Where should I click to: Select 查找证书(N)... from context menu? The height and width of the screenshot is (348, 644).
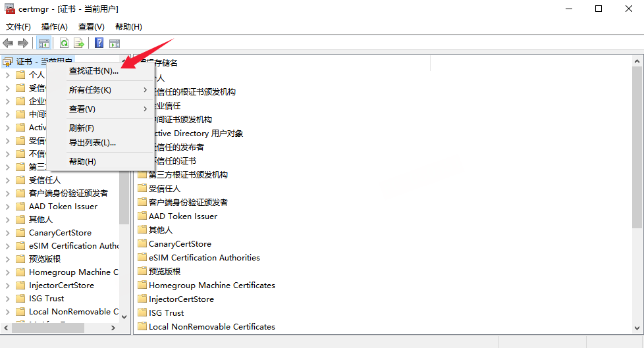click(94, 70)
